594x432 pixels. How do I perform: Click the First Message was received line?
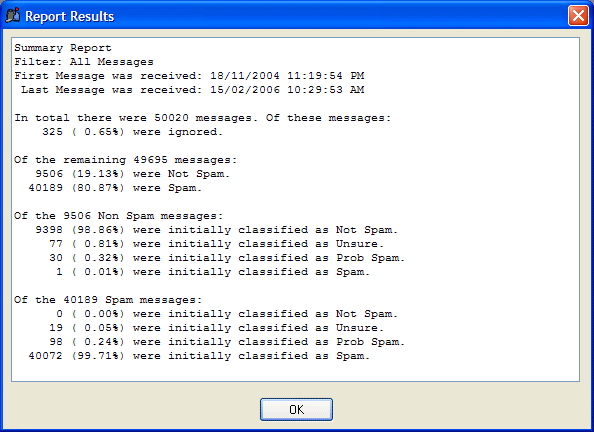click(x=189, y=76)
